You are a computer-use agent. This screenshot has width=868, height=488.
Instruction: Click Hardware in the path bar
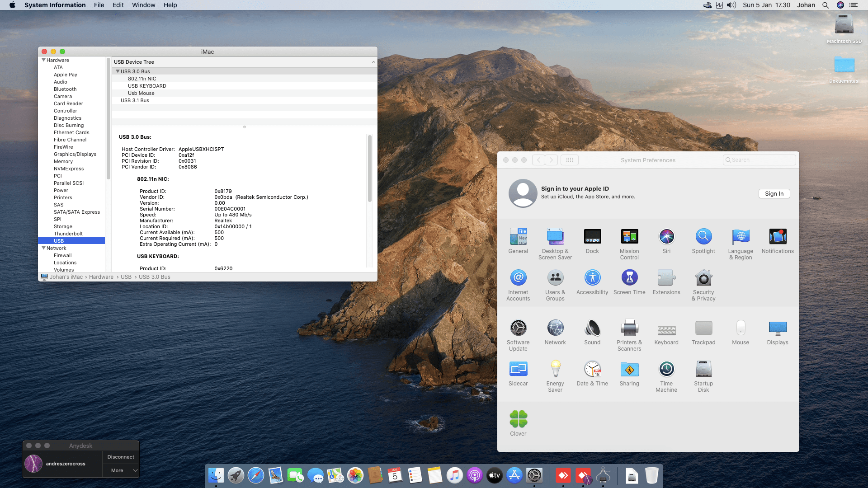tap(101, 277)
